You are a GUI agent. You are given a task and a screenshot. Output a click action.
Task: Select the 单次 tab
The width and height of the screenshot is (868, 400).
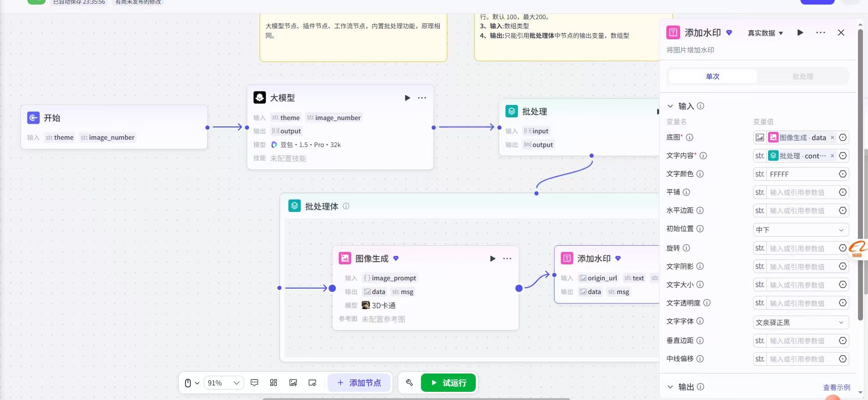pyautogui.click(x=712, y=76)
